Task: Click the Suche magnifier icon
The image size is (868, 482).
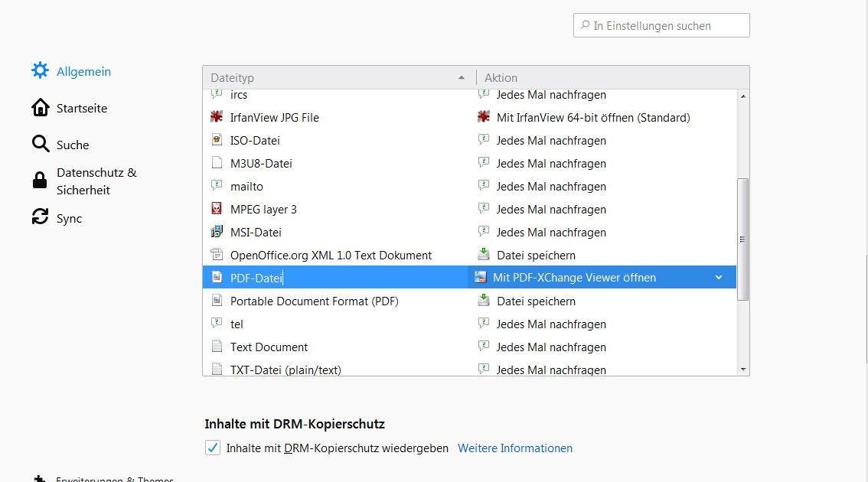Action: point(40,145)
